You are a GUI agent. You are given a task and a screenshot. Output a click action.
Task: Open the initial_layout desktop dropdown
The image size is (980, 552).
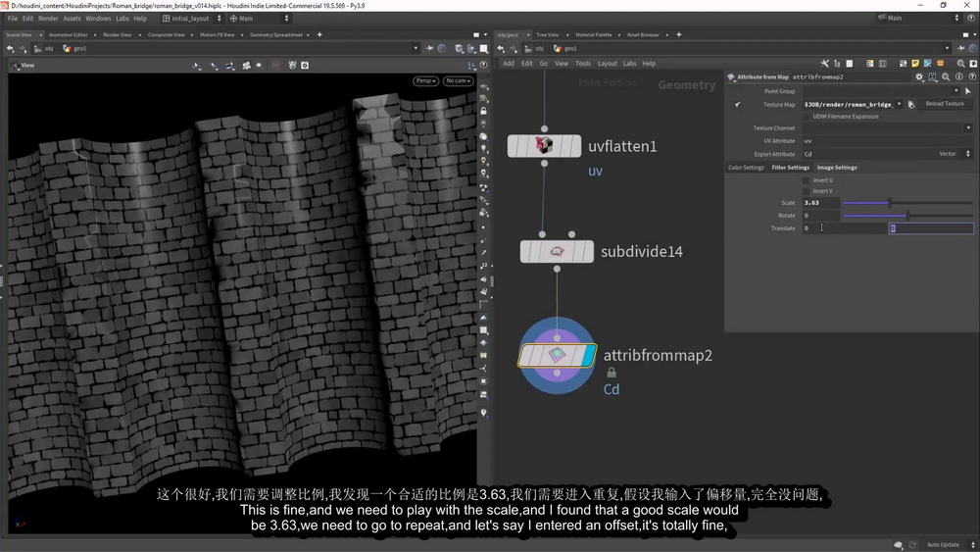(x=192, y=18)
